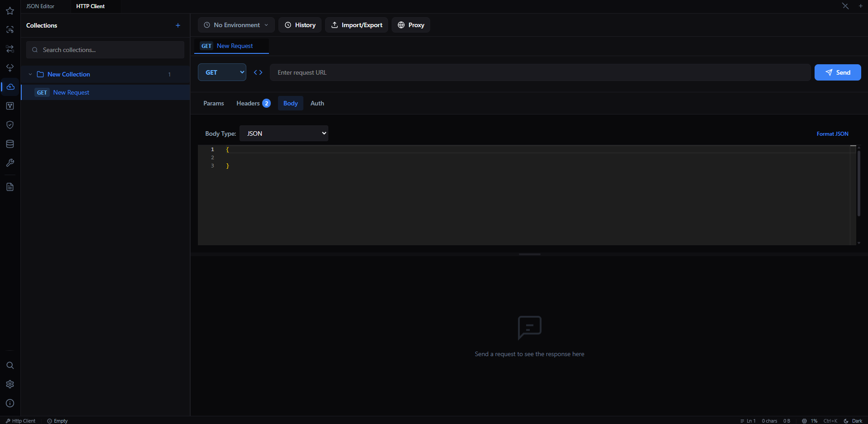Viewport: 868px width, 424px height.
Task: Click the document tool icon in sidebar
Action: point(10,187)
